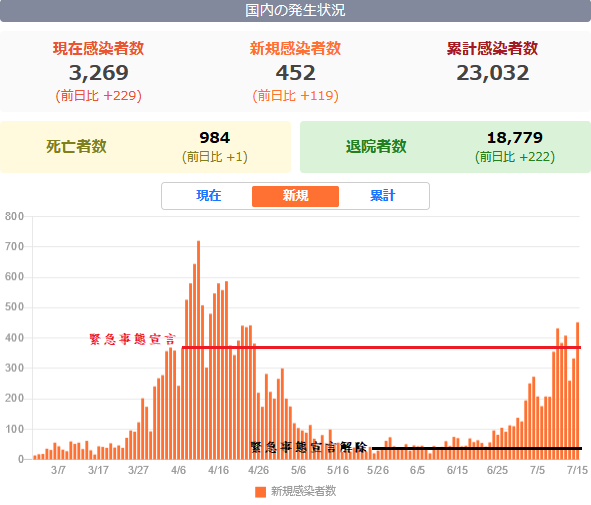Click the black 緊急事態宣言解除 annotation label
The width and height of the screenshot is (591, 505).
[309, 447]
